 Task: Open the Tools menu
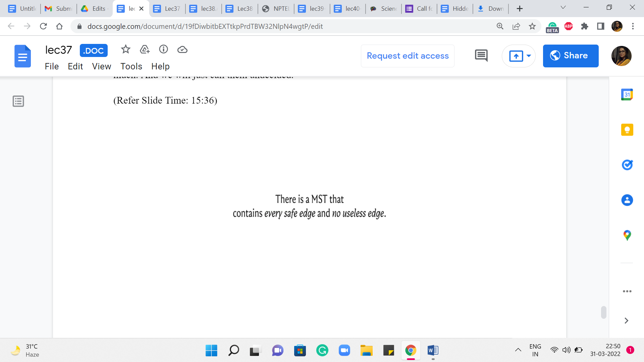(x=131, y=66)
